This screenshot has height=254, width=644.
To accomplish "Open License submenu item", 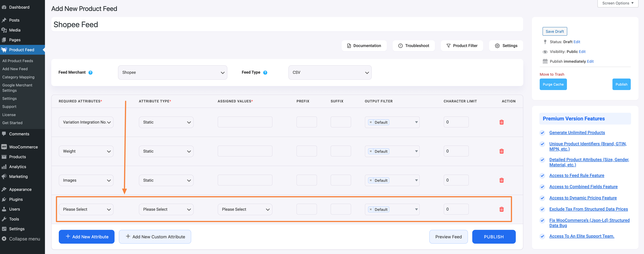I will click(9, 115).
